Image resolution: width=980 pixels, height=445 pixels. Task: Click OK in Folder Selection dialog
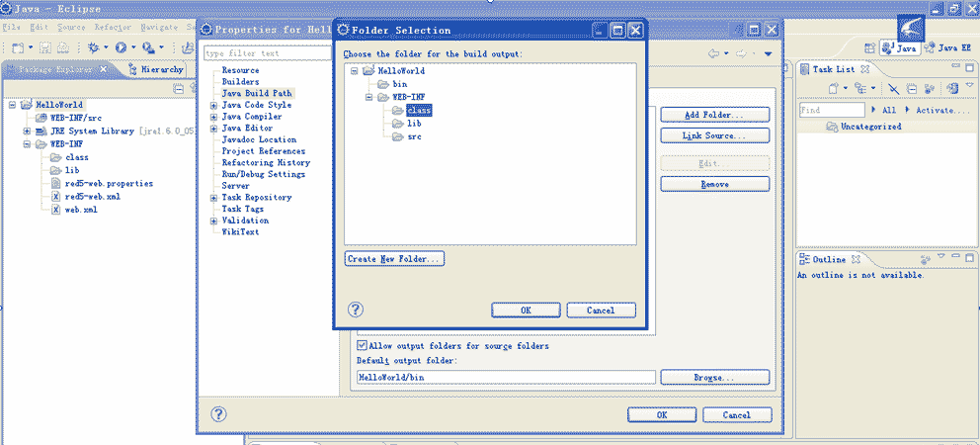click(x=526, y=310)
